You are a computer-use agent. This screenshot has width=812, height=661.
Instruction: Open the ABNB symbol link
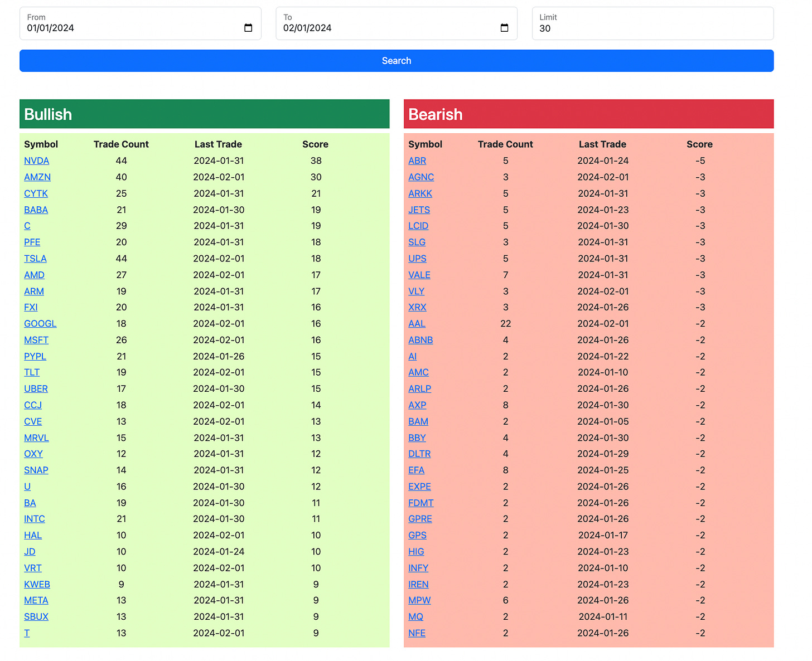pyautogui.click(x=420, y=340)
